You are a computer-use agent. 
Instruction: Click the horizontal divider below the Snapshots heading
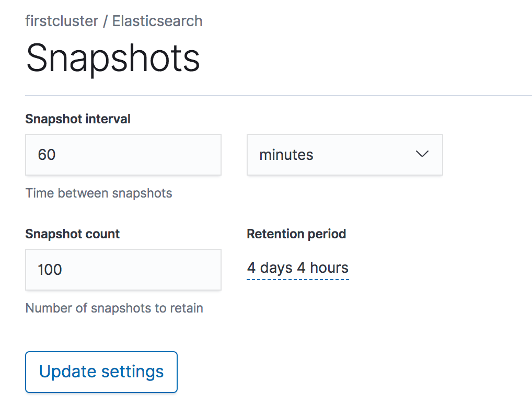tap(278, 96)
